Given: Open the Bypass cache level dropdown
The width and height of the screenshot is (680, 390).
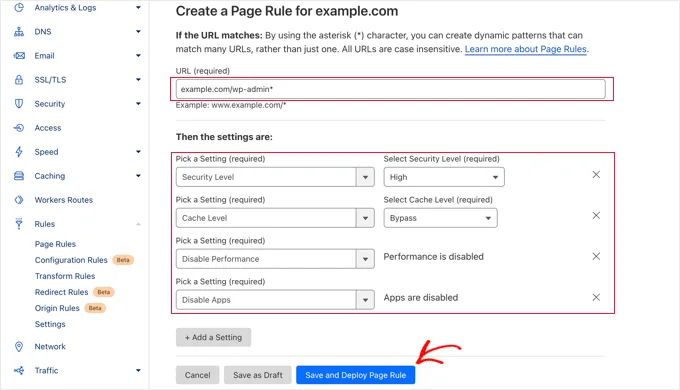Looking at the screenshot, I should (x=440, y=218).
